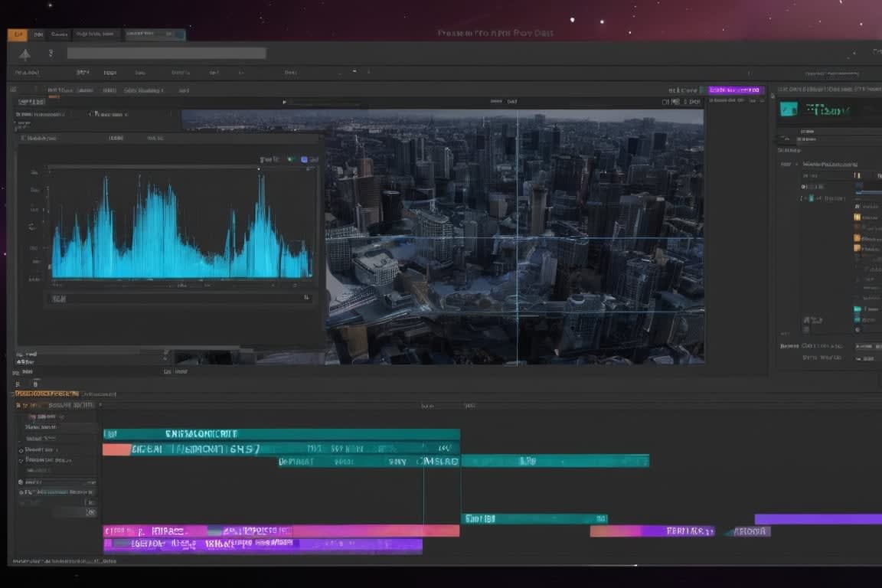Click the topmost orange icon in right list
Screen dimensions: 882x588
[857, 217]
